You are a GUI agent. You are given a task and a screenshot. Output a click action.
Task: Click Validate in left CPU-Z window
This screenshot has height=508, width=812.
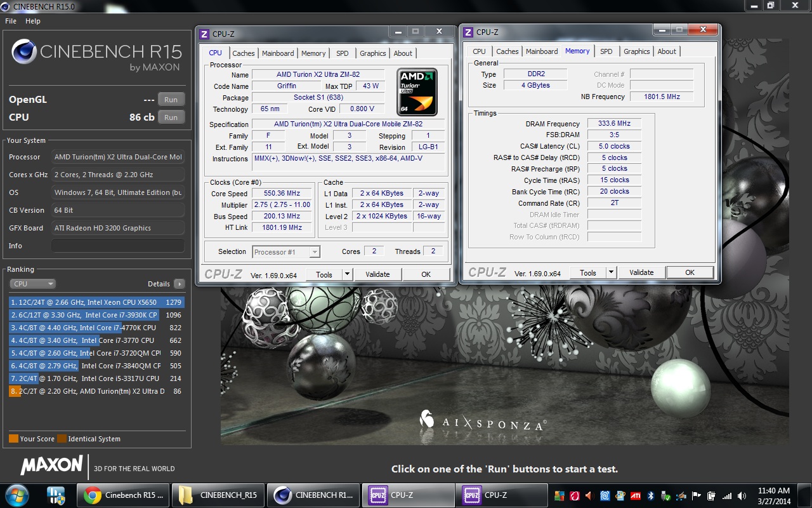click(377, 274)
